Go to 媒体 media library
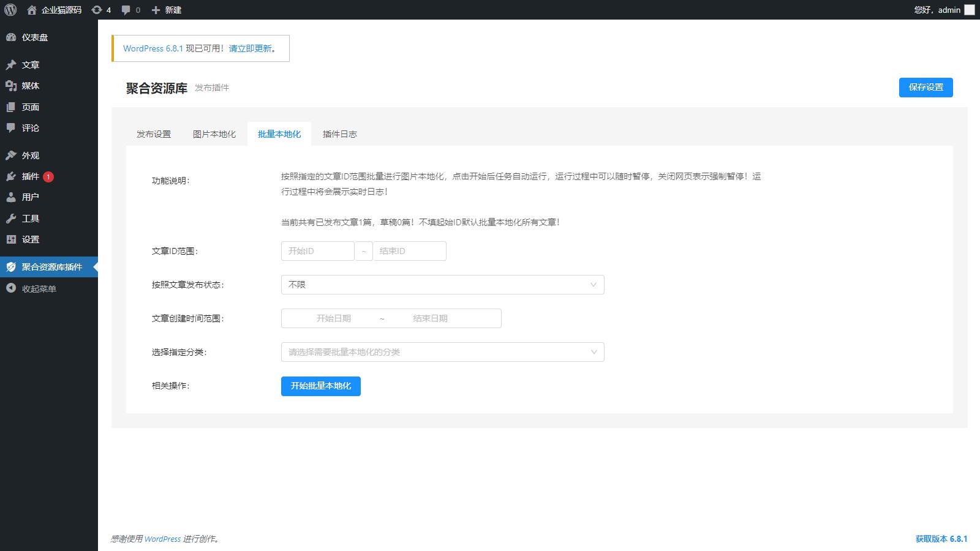This screenshot has height=551, width=980. click(31, 86)
